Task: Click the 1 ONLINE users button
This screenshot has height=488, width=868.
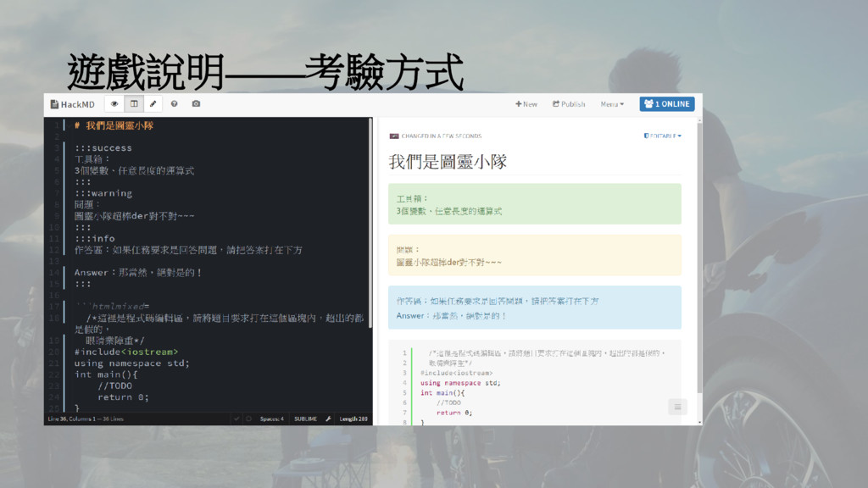Action: click(x=667, y=104)
